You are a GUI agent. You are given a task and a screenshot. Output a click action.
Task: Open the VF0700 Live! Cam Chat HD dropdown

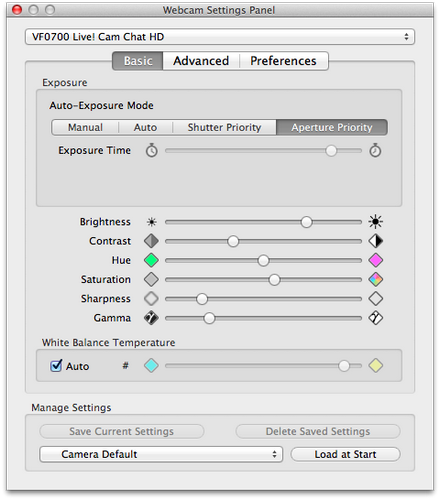[x=220, y=37]
